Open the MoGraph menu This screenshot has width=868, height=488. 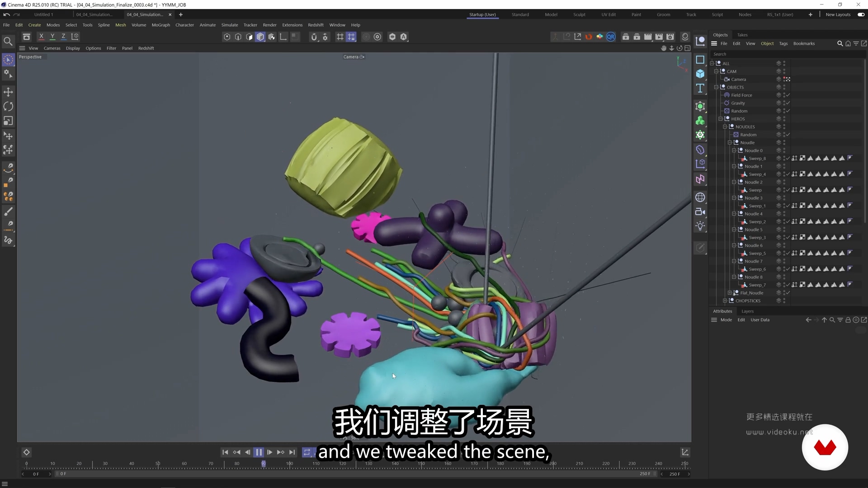[x=160, y=25]
